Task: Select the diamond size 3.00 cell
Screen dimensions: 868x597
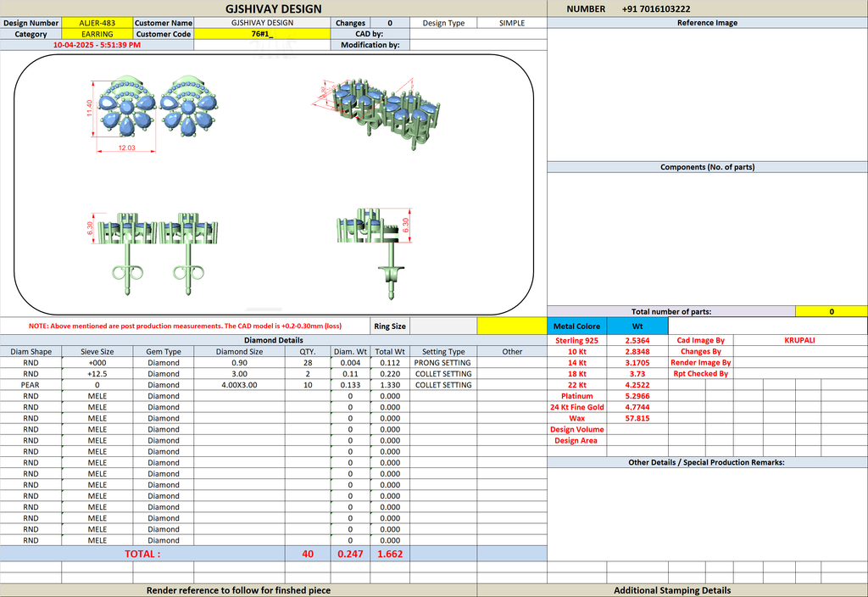Action: coord(239,374)
